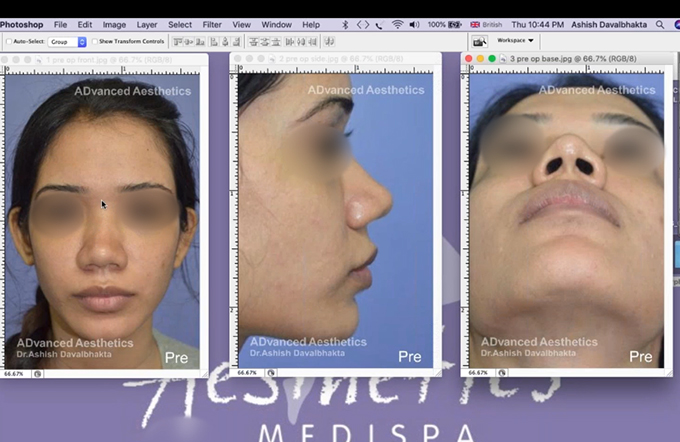The image size is (680, 442).
Task: Open the Bluetooth menu bar icon
Action: click(x=345, y=25)
